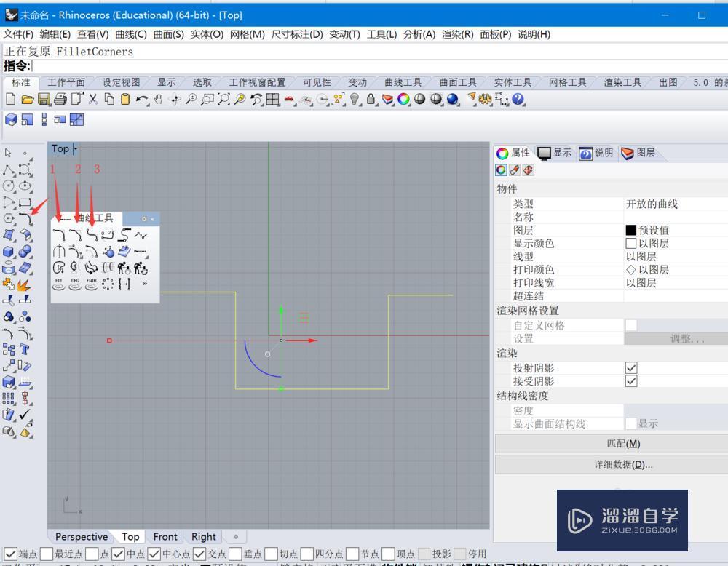Enable the 最近点 (Near) osnap checkbox
The width and height of the screenshot is (728, 566).
coord(47,554)
